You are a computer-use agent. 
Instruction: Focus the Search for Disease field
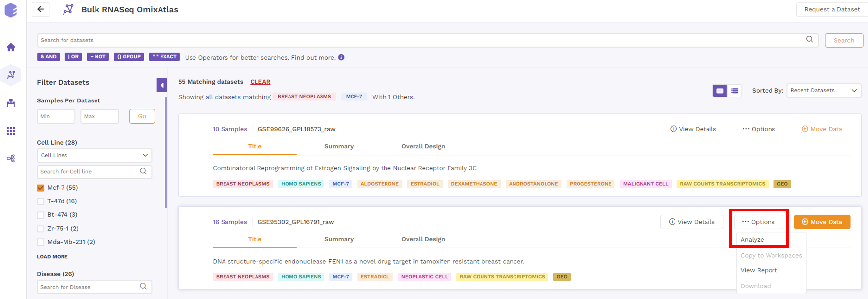95,287
